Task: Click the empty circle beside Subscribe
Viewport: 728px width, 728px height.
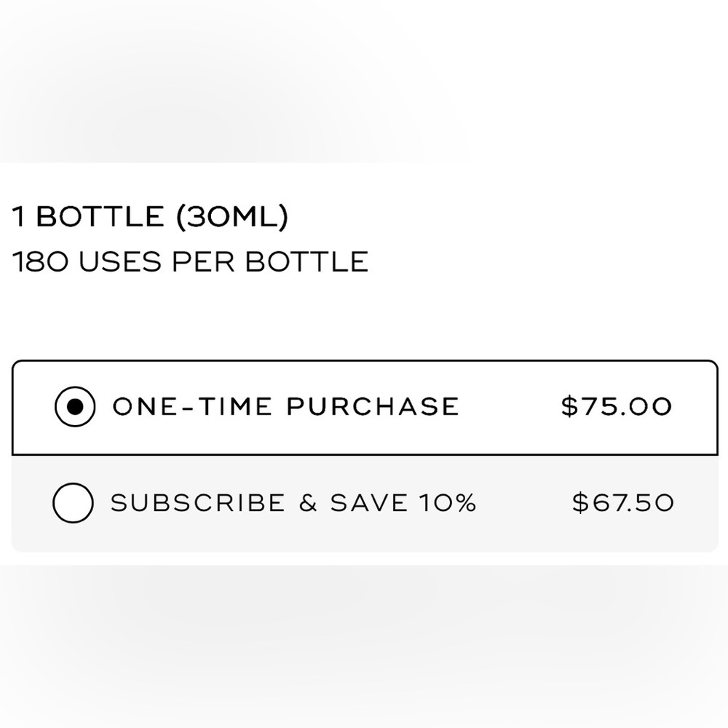Action: click(73, 503)
